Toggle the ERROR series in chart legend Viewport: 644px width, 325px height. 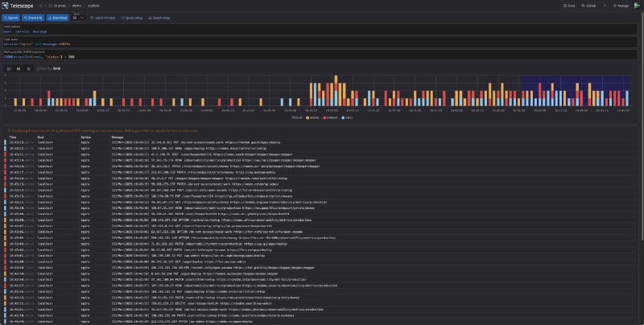coord(330,117)
